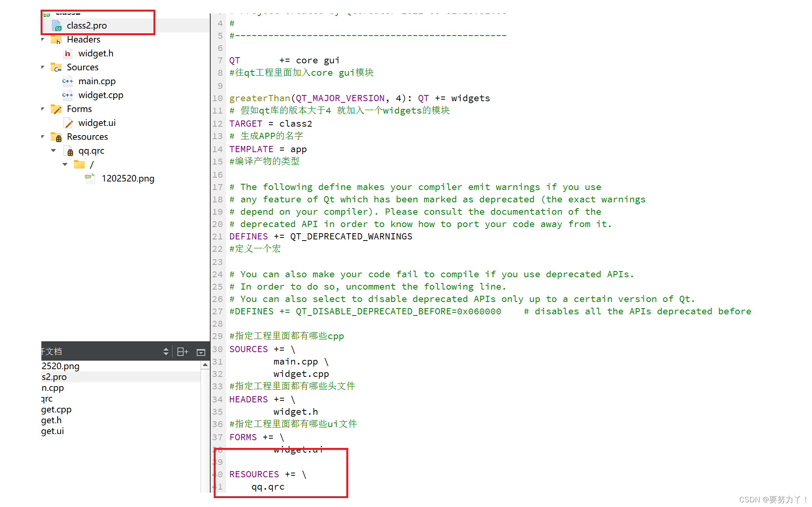The width and height of the screenshot is (812, 507).
Task: Click the open documents scrollbar up arrow
Action: [205, 365]
